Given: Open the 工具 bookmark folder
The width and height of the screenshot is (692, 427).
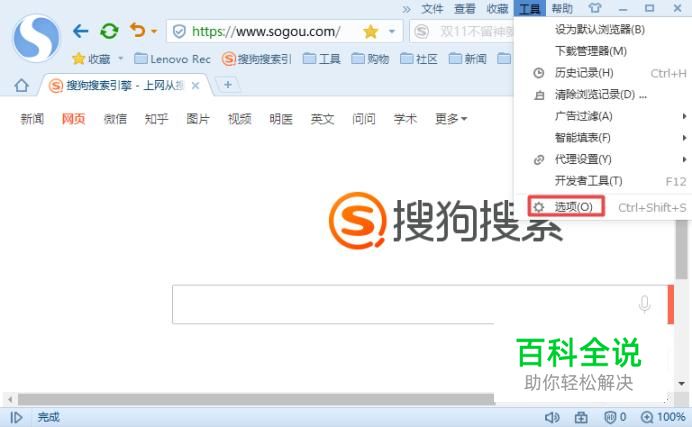Looking at the screenshot, I should 322,59.
